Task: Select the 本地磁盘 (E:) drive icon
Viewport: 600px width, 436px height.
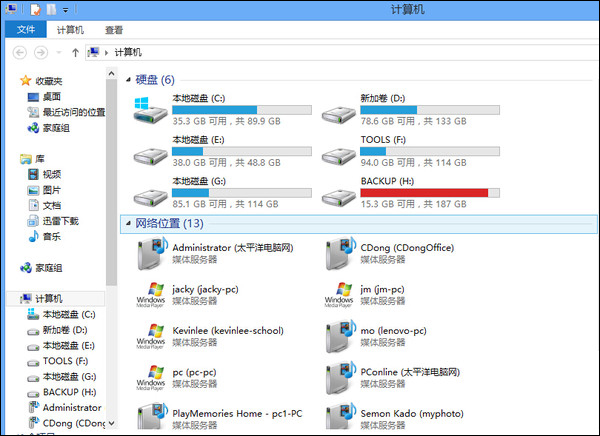Action: [x=150, y=155]
